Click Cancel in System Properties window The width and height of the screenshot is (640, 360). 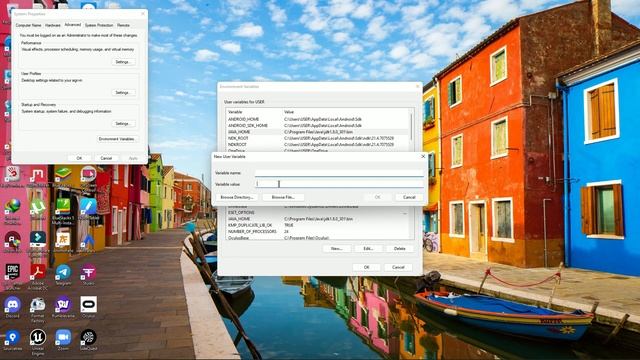tap(106, 158)
